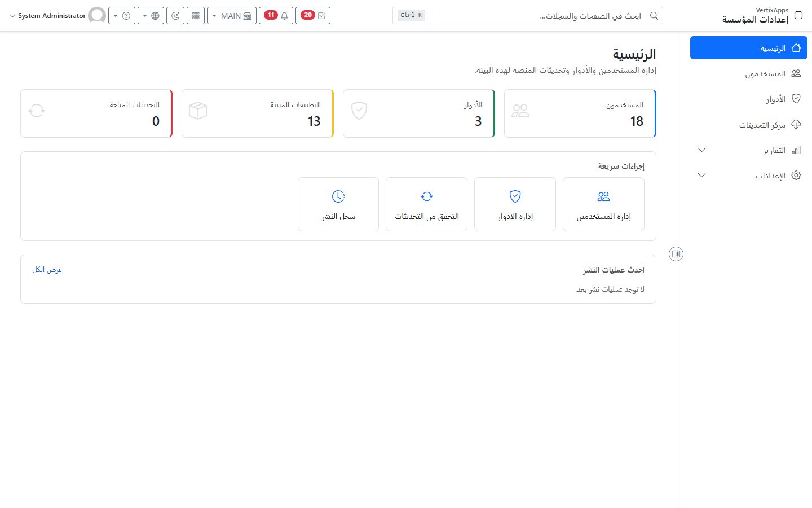The width and height of the screenshot is (812, 508).
Task: Click the clock icon of سجل النشر
Action: [x=338, y=196]
